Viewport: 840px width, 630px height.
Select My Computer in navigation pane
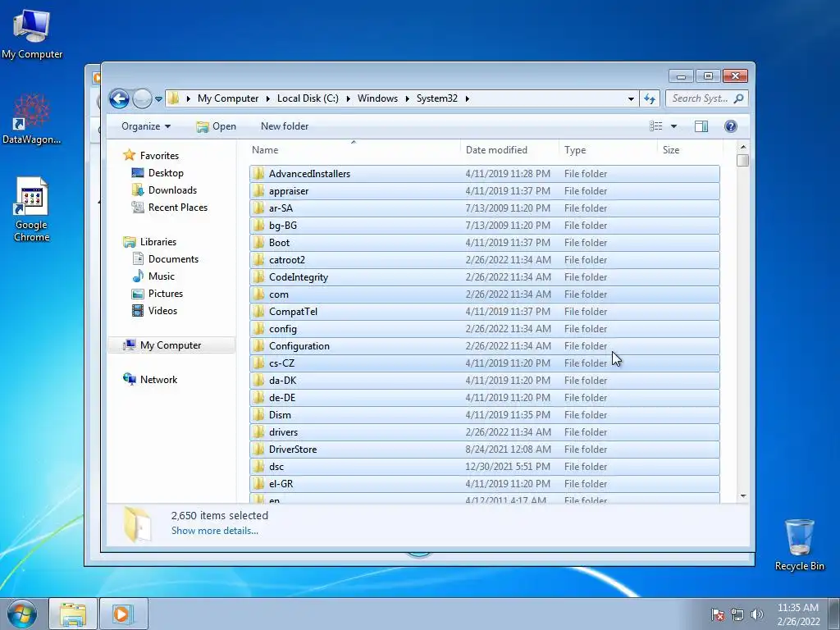point(171,345)
